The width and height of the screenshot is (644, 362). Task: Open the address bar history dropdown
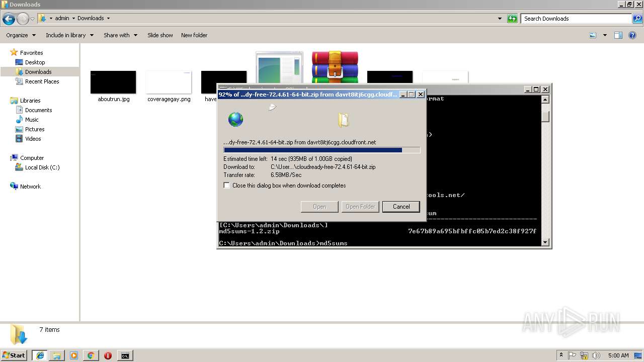(x=500, y=19)
